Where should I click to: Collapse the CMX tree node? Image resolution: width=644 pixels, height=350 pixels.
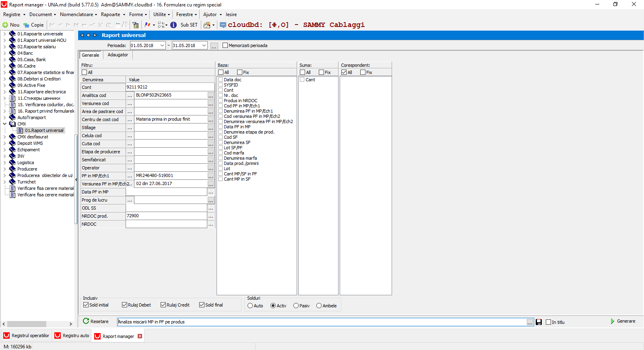4,124
